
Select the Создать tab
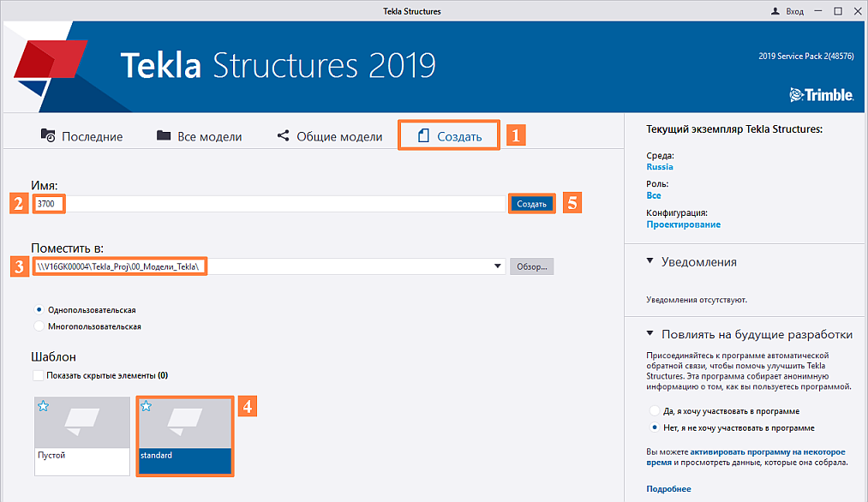point(449,136)
